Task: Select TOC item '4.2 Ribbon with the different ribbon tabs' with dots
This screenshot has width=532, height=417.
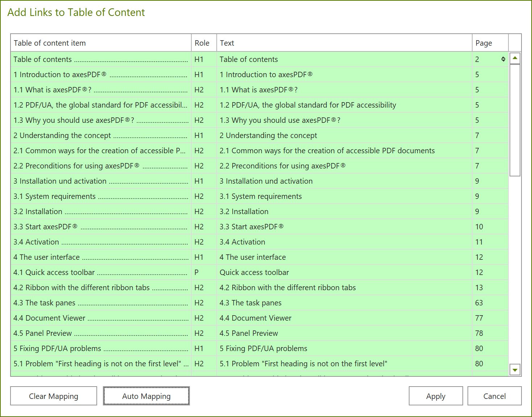Action: click(x=101, y=288)
